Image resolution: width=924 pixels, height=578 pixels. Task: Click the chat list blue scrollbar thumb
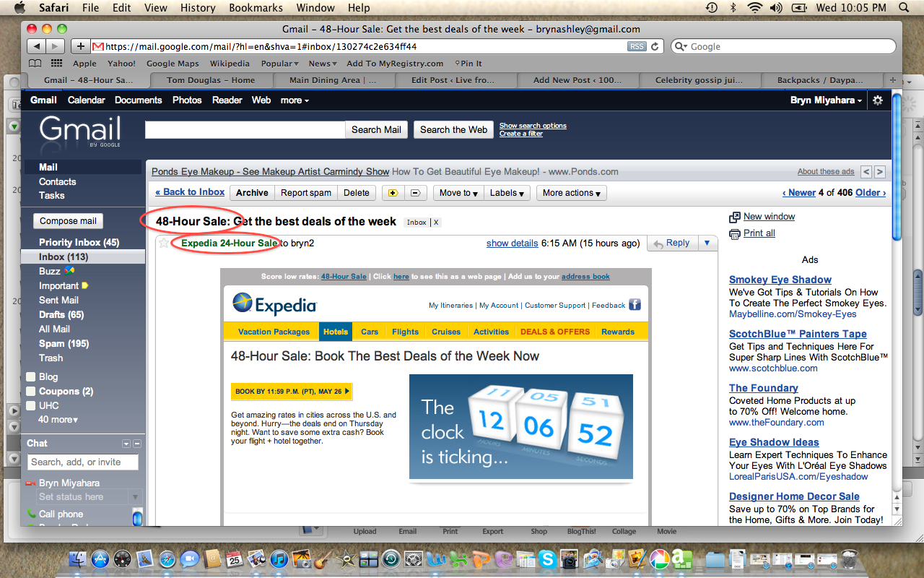coord(137,517)
